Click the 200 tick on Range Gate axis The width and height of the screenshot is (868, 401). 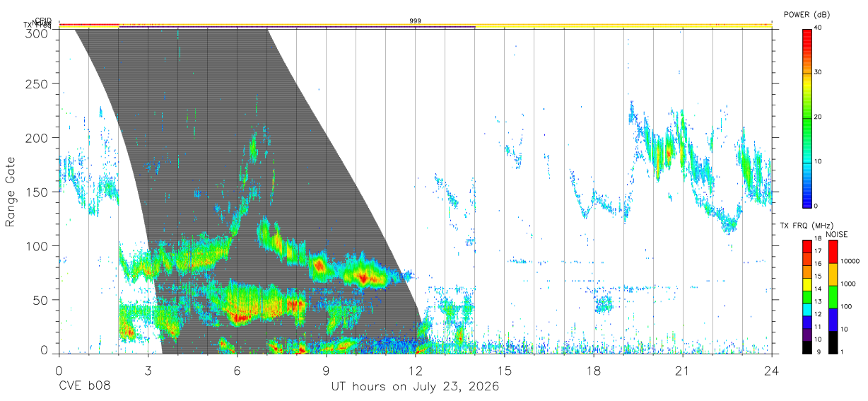(37, 138)
